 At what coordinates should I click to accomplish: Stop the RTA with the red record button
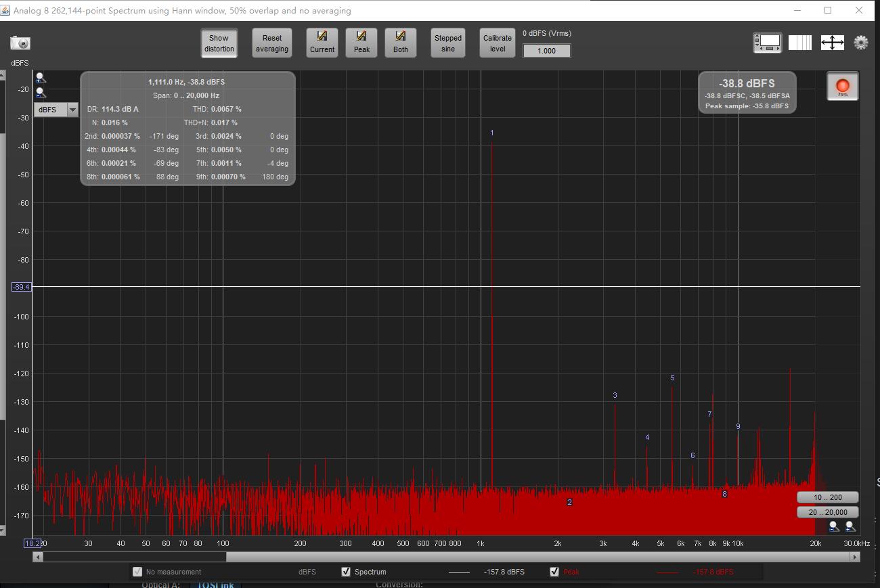click(843, 87)
